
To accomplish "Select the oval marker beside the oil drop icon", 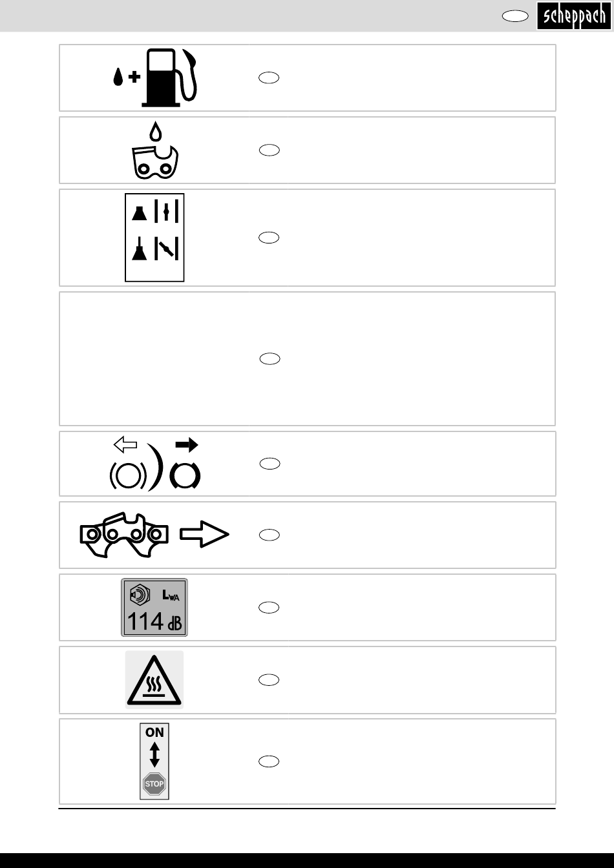I will tap(270, 150).
